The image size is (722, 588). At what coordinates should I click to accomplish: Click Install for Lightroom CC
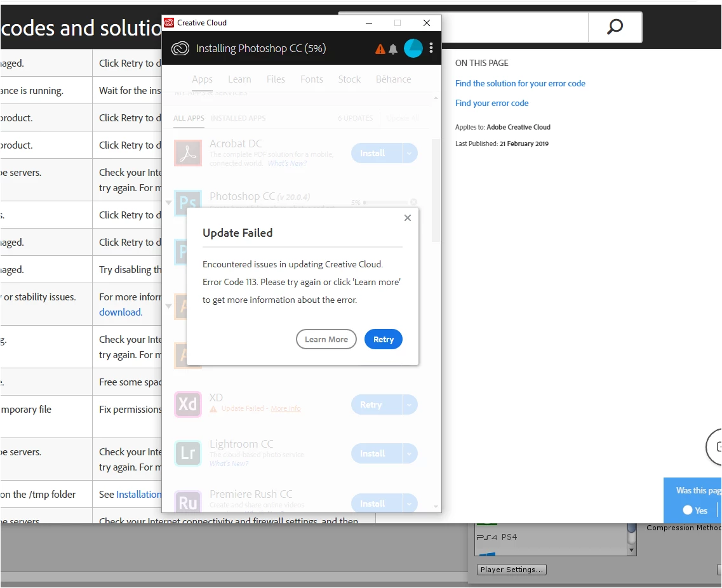pos(377,453)
